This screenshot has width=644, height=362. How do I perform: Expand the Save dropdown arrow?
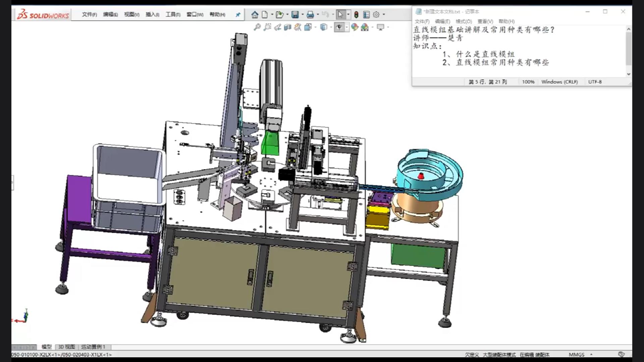303,15
